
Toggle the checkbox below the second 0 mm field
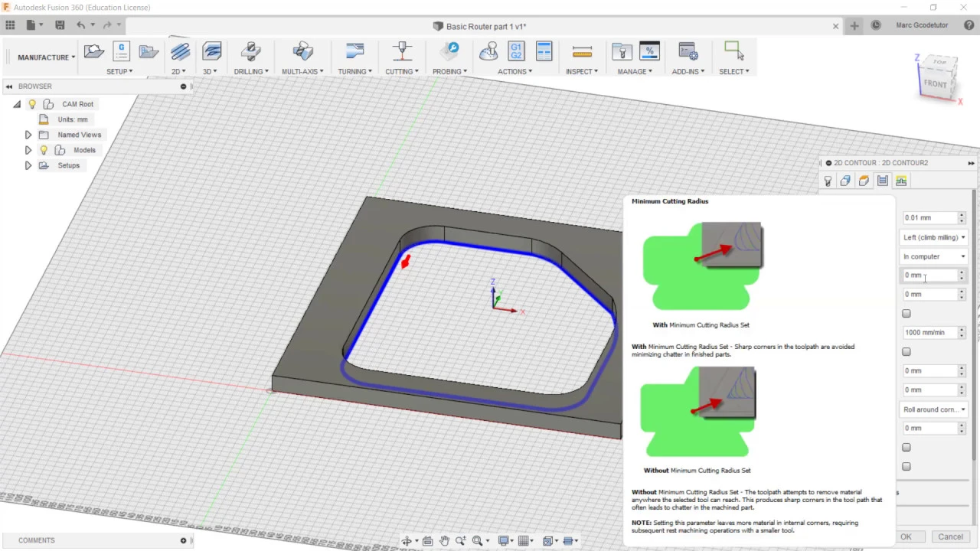(906, 314)
